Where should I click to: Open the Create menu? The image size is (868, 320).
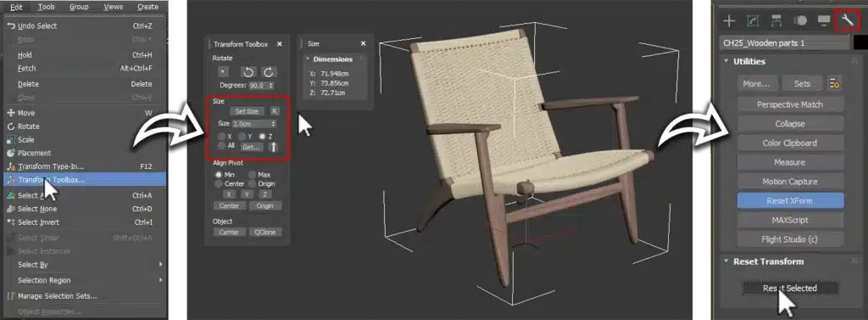point(147,7)
